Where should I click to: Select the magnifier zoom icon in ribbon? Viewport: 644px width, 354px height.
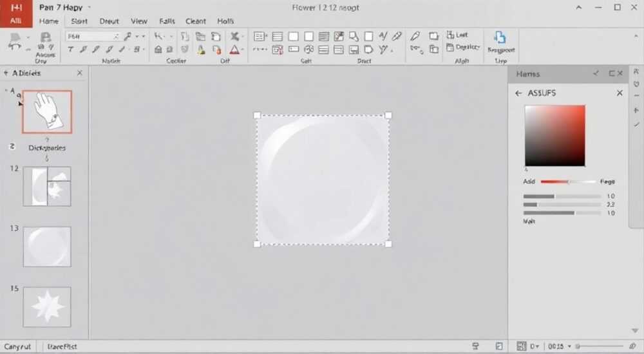(x=354, y=37)
